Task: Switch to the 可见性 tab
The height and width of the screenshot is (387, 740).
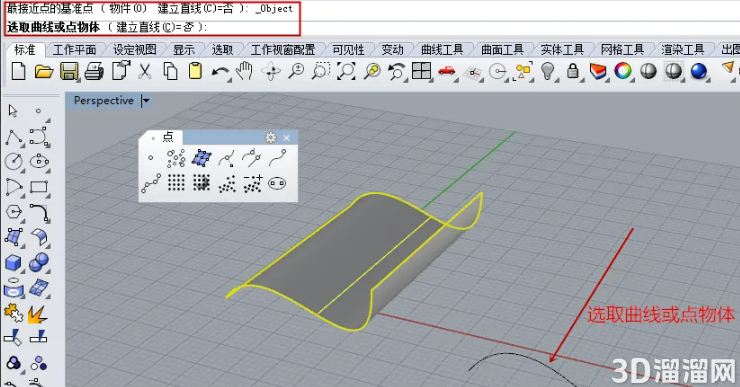Action: (348, 50)
